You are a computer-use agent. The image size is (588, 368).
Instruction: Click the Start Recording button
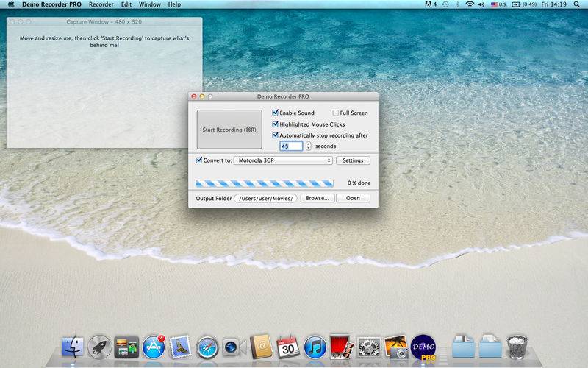229,130
